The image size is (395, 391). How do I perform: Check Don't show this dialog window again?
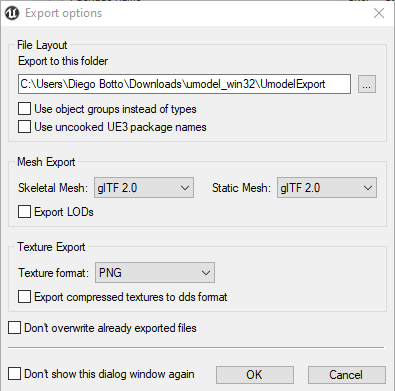14,374
